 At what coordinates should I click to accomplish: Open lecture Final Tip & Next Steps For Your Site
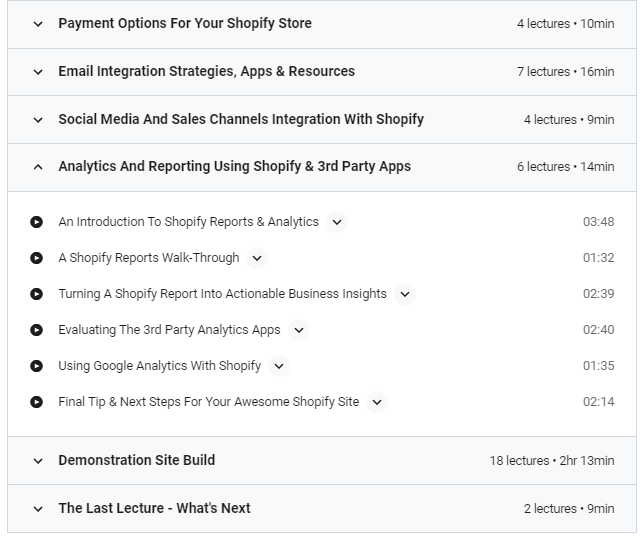click(209, 402)
